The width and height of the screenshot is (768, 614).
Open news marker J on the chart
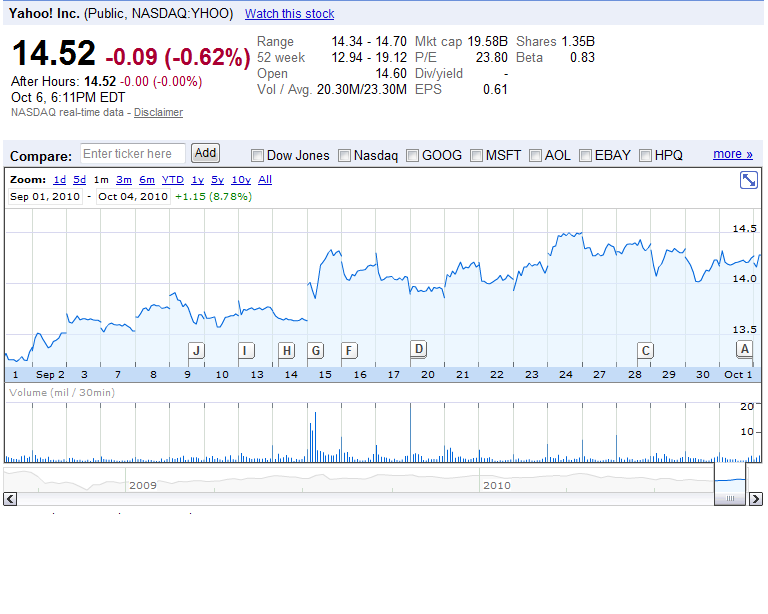(x=196, y=351)
